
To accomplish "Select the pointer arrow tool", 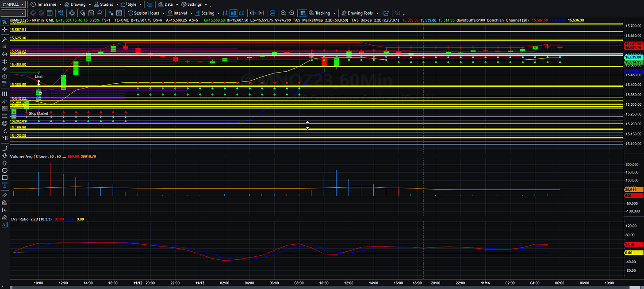I will click(4, 22).
